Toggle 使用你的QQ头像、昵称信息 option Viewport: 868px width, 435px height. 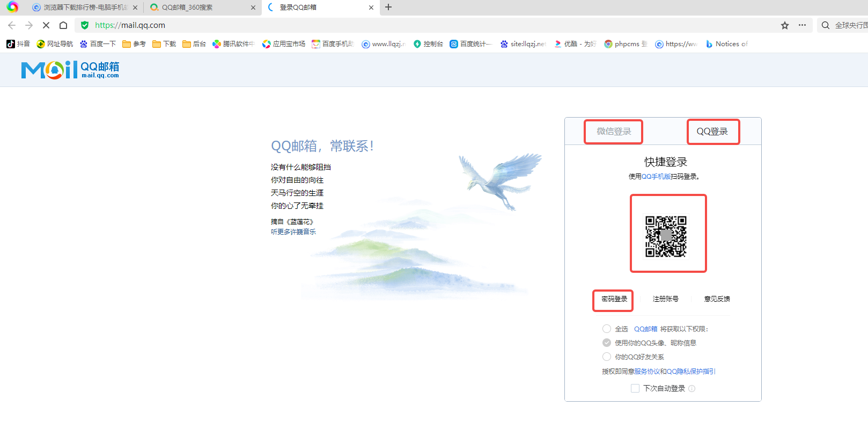607,343
